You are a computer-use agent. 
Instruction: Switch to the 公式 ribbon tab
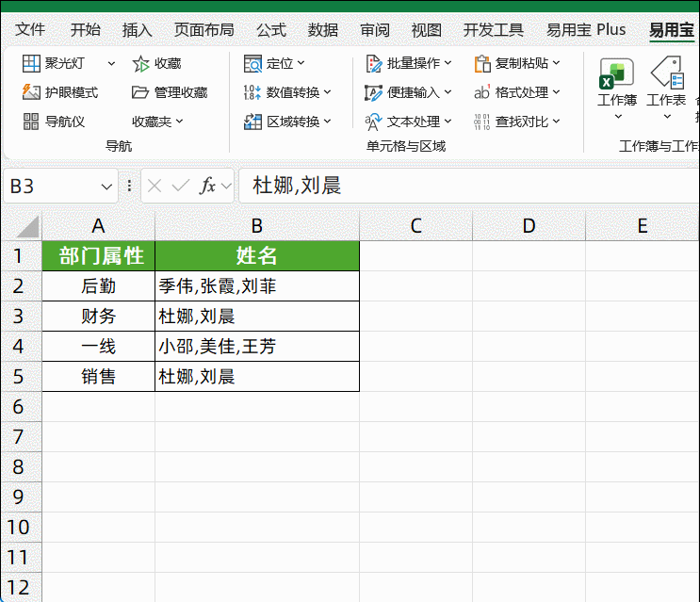[x=271, y=30]
